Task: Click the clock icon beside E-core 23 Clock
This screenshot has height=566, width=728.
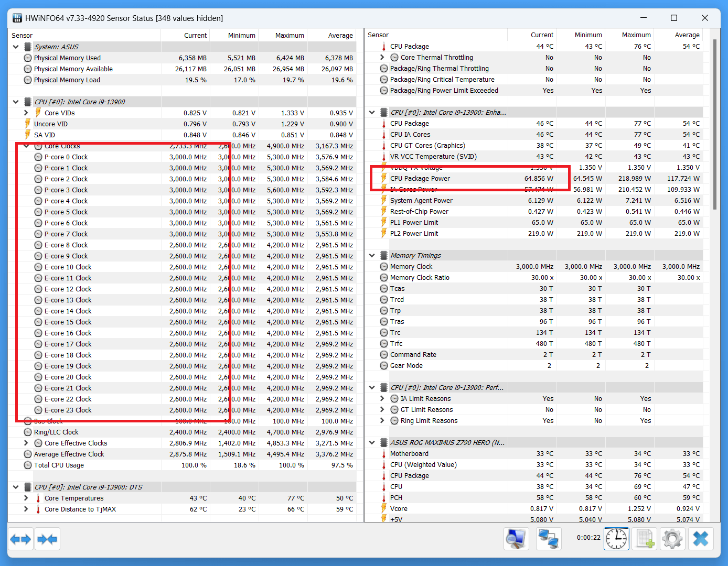Action: point(38,410)
